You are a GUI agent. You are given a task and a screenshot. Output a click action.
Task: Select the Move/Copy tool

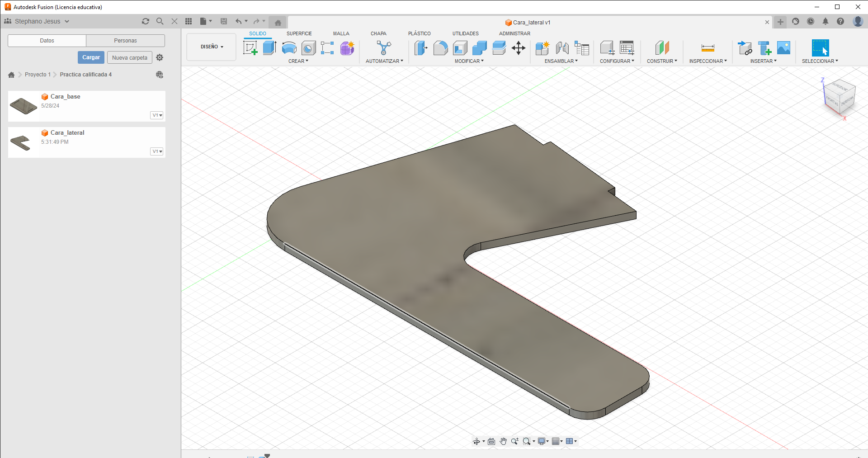pos(519,48)
